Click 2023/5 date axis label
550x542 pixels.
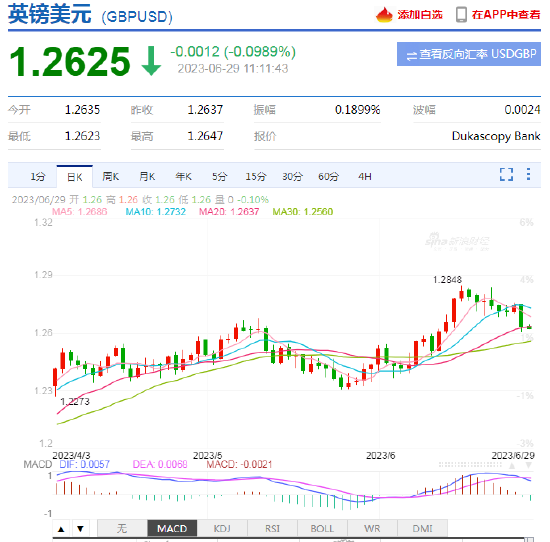(x=208, y=455)
